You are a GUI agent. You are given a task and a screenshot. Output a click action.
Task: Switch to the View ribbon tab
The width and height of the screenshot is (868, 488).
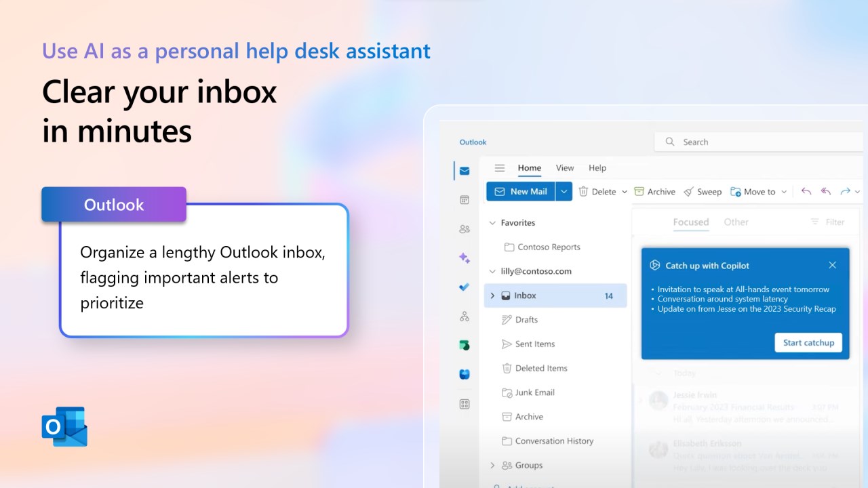point(565,168)
